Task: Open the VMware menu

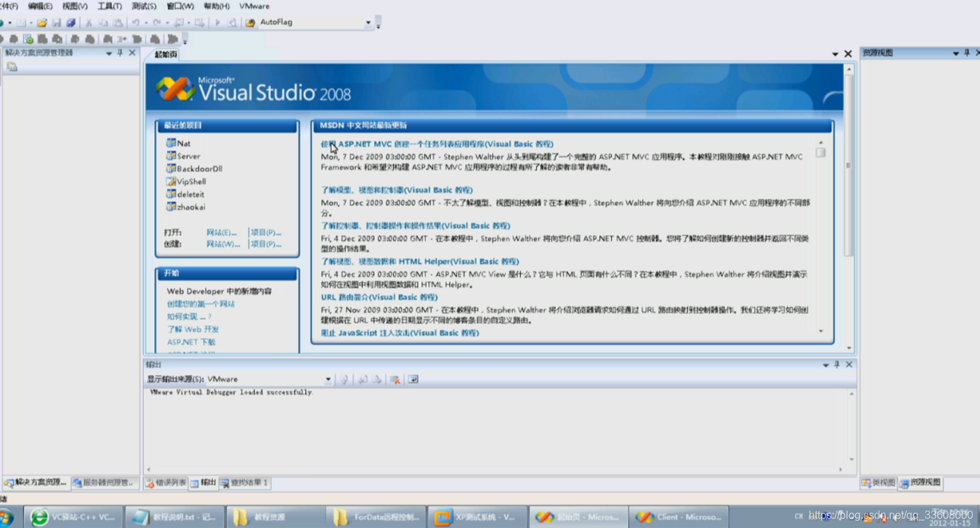Action: 254,6
